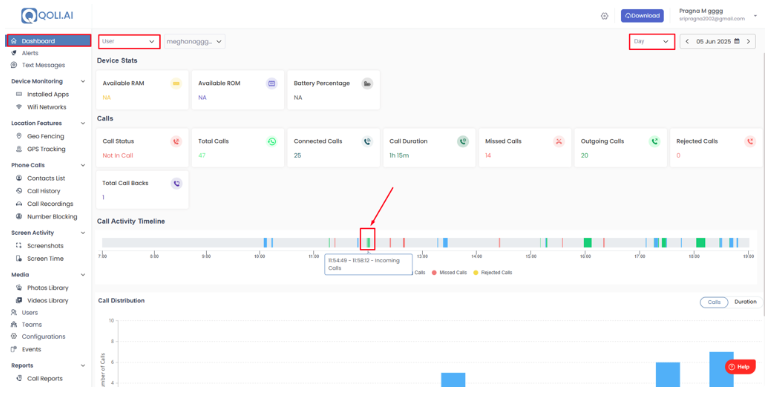Click the Total Calls icon
The height and width of the screenshot is (403, 765).
coord(272,141)
